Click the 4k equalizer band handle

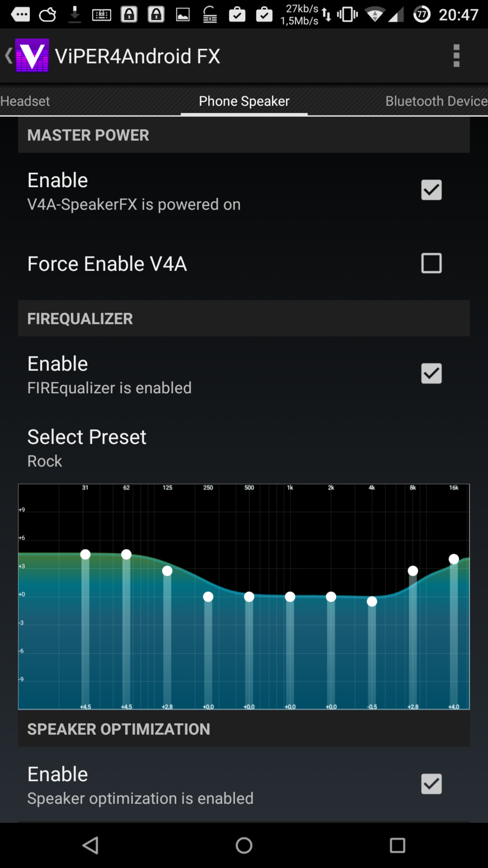[372, 601]
